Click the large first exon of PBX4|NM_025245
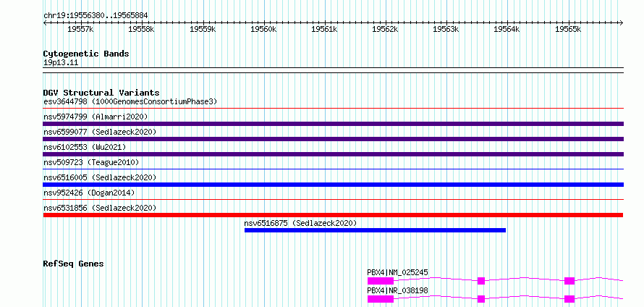The height and width of the screenshot is (307, 644). tap(381, 281)
